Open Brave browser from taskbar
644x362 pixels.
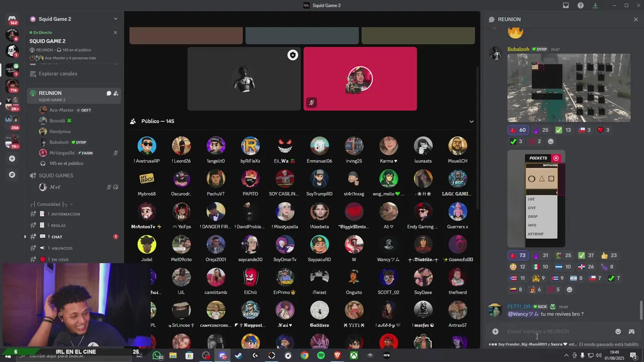point(338,355)
